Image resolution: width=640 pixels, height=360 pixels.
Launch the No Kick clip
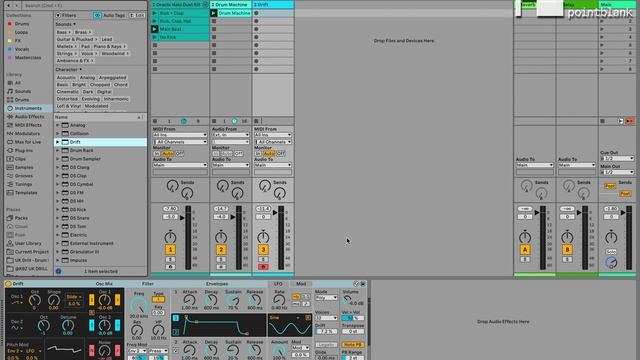[x=155, y=37]
